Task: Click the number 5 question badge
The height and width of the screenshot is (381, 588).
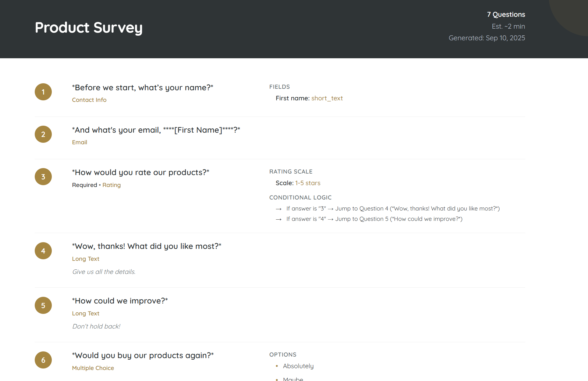Action: [x=43, y=305]
